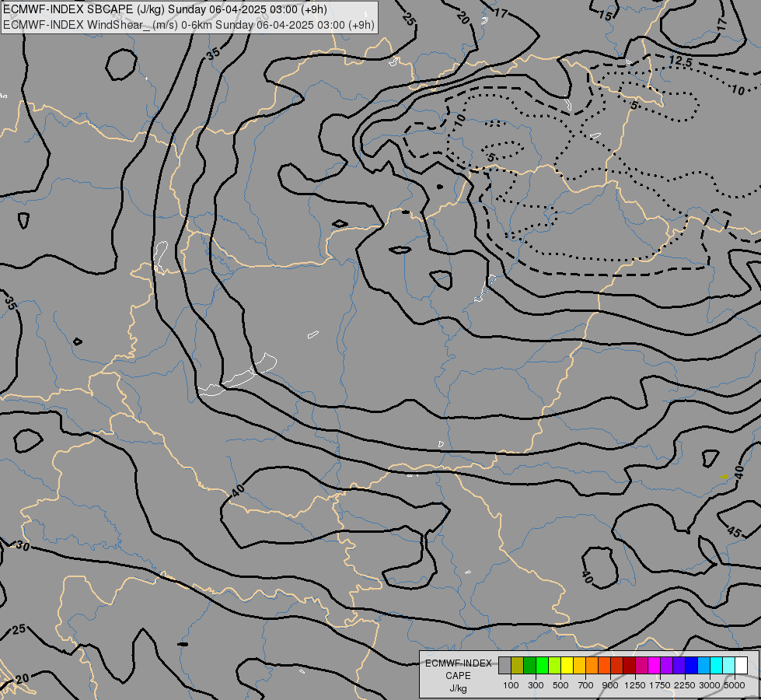This screenshot has height=700, width=761.
Task: Click the contour label 30
Action: (x=23, y=546)
